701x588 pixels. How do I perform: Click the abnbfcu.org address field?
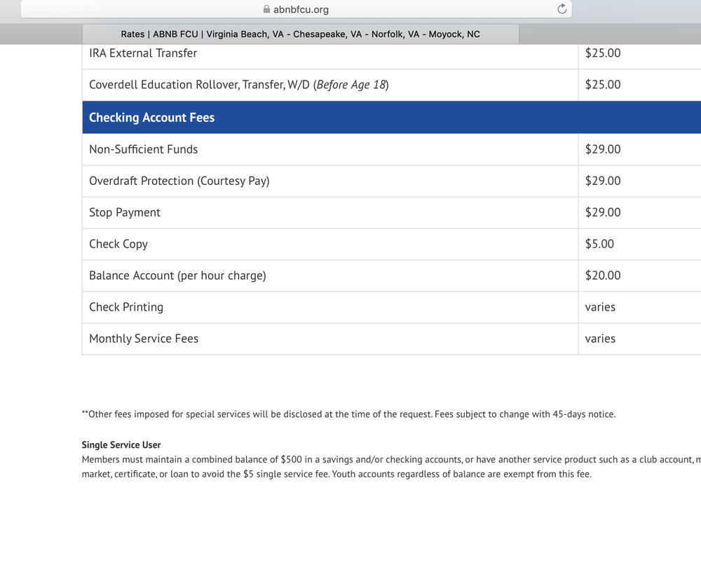coord(301,10)
